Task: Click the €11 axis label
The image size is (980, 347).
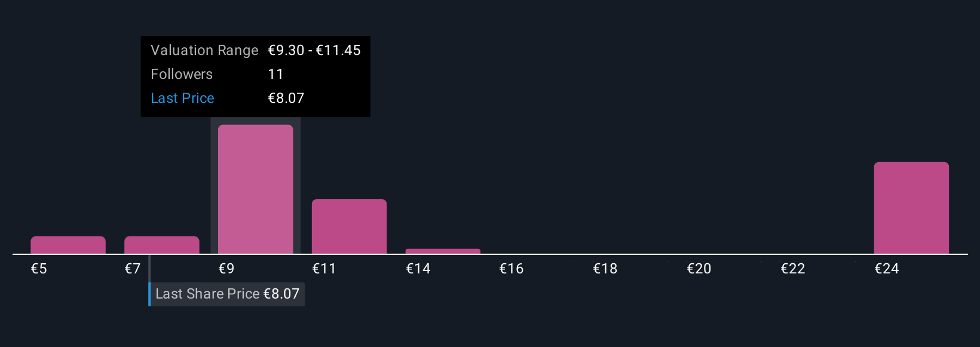Action: coord(324,269)
